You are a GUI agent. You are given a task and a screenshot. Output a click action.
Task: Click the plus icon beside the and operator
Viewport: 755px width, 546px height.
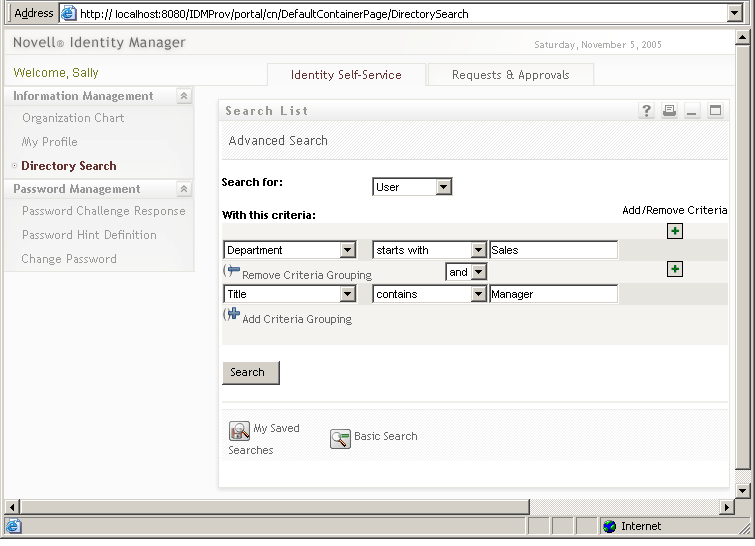(x=675, y=269)
